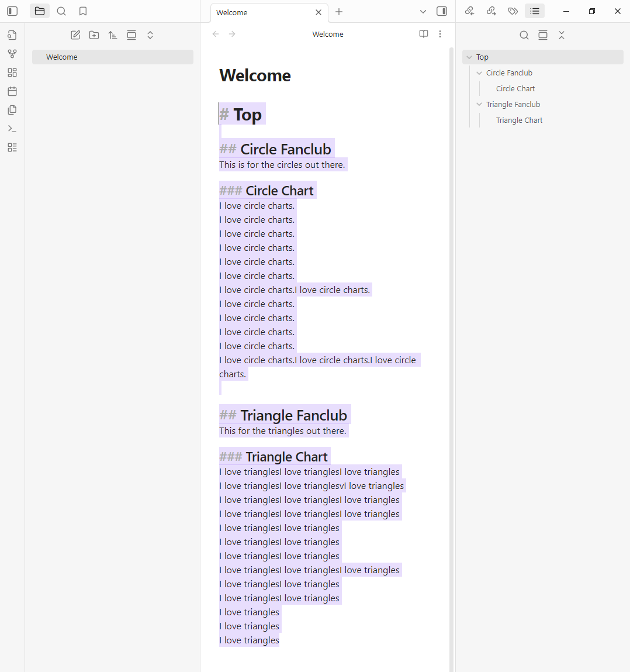Toggle the right sidebar

coord(442,11)
